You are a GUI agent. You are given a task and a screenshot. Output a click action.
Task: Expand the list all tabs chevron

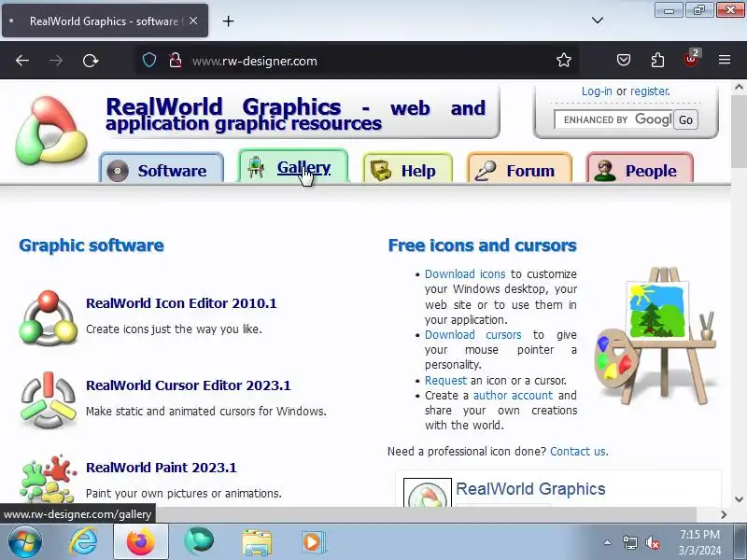(x=598, y=21)
